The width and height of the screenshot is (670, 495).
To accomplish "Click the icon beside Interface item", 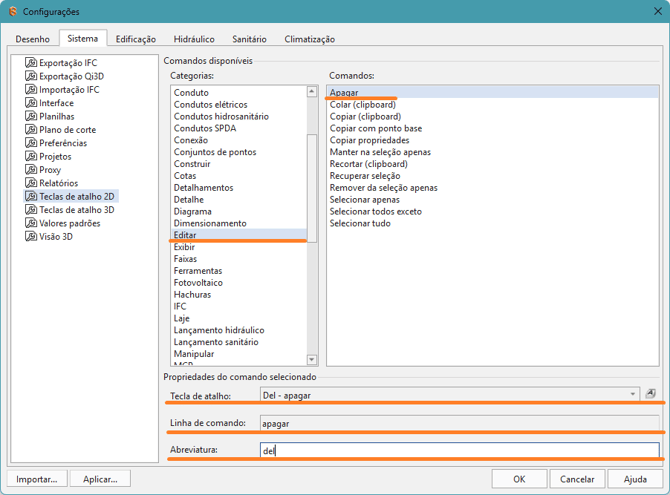I will 31,103.
